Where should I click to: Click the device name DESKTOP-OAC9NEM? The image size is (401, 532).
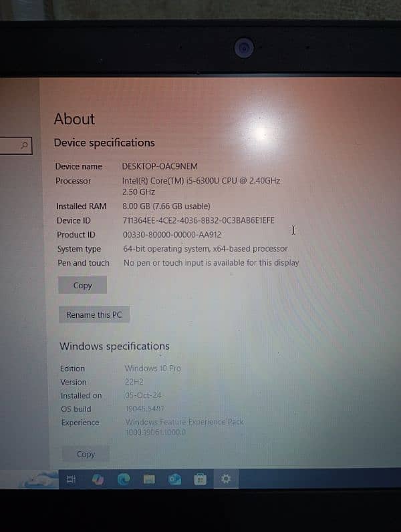[160, 166]
